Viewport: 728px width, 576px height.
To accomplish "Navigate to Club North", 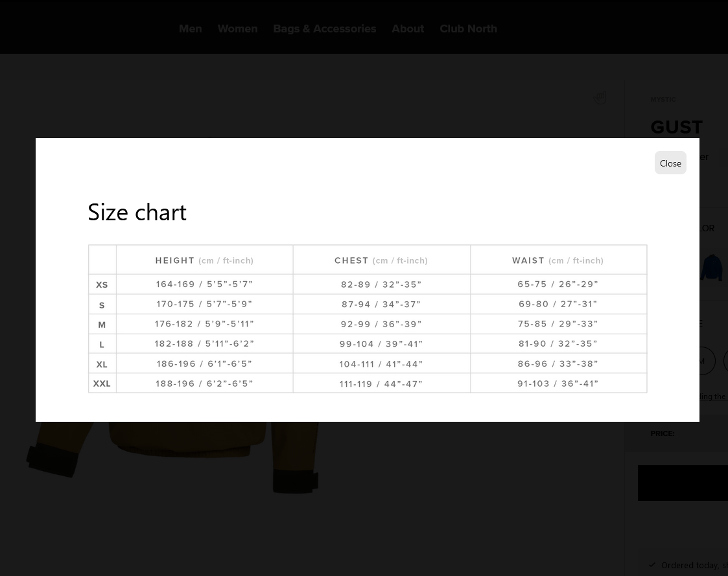I will tap(468, 29).
